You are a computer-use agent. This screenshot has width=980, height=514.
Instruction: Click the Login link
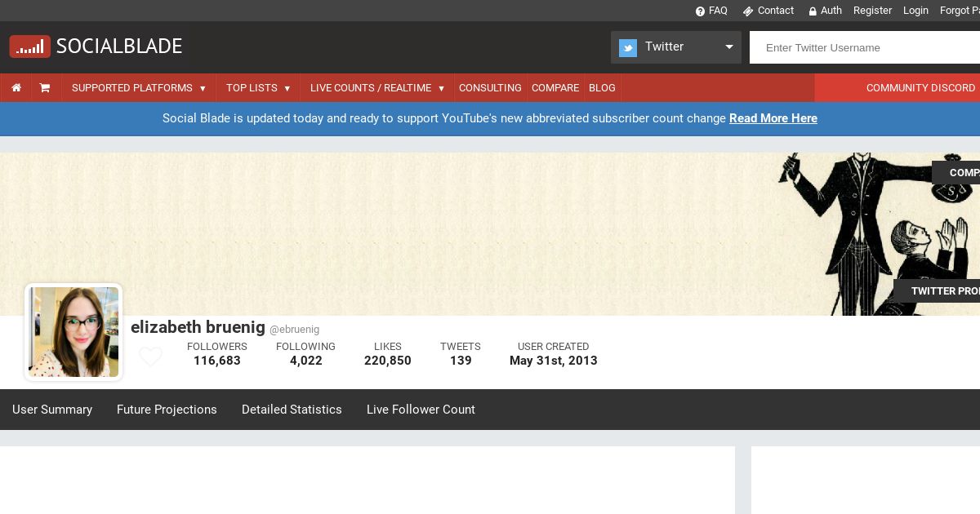[x=915, y=11]
